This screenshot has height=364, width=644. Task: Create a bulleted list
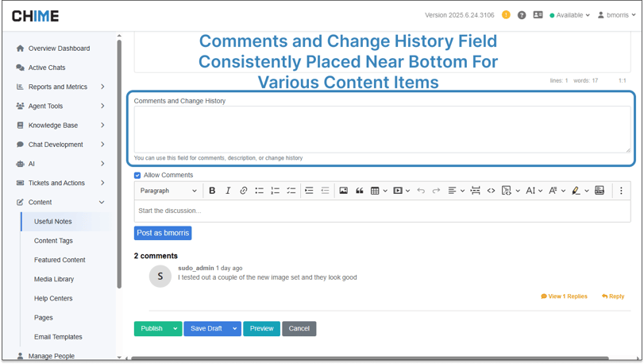point(259,191)
